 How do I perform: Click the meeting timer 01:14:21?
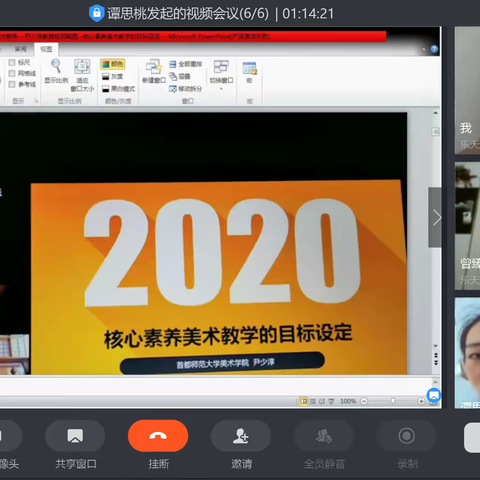[308, 14]
